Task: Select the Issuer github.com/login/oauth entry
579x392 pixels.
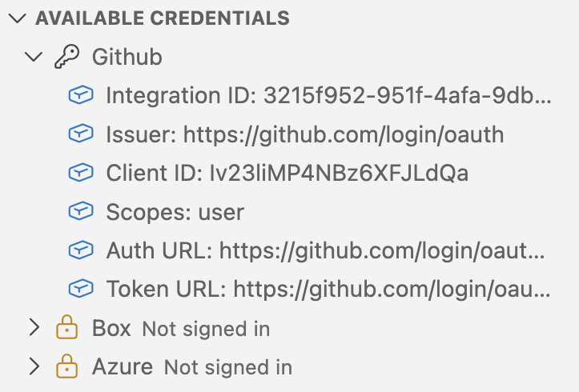Action: pos(304,134)
